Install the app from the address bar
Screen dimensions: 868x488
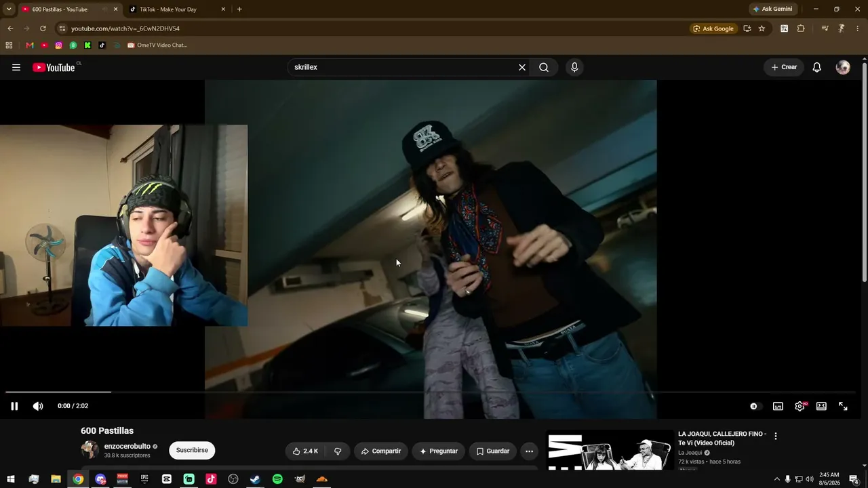pos(747,28)
